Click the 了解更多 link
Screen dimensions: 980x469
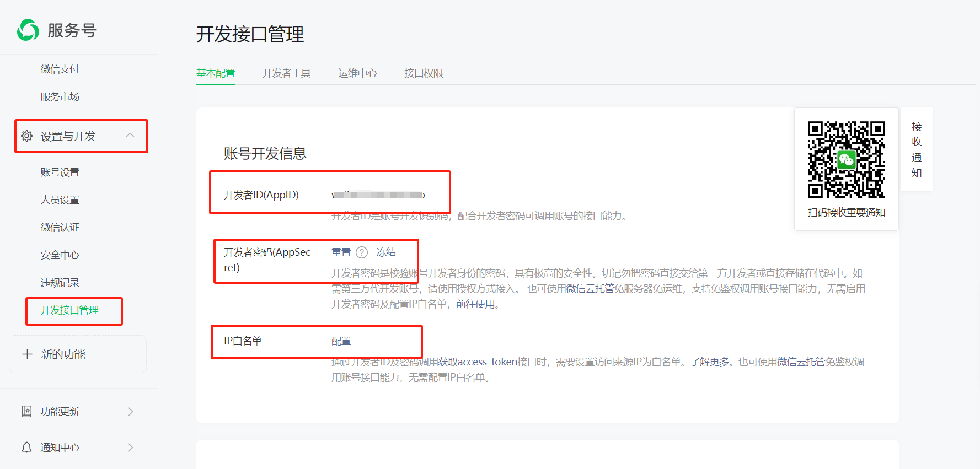[x=710, y=362]
